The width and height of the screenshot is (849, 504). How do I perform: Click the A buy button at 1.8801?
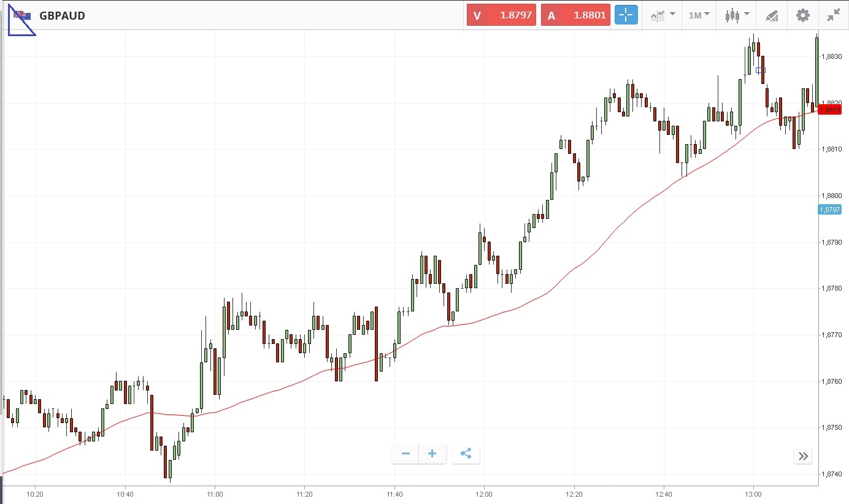tap(575, 15)
